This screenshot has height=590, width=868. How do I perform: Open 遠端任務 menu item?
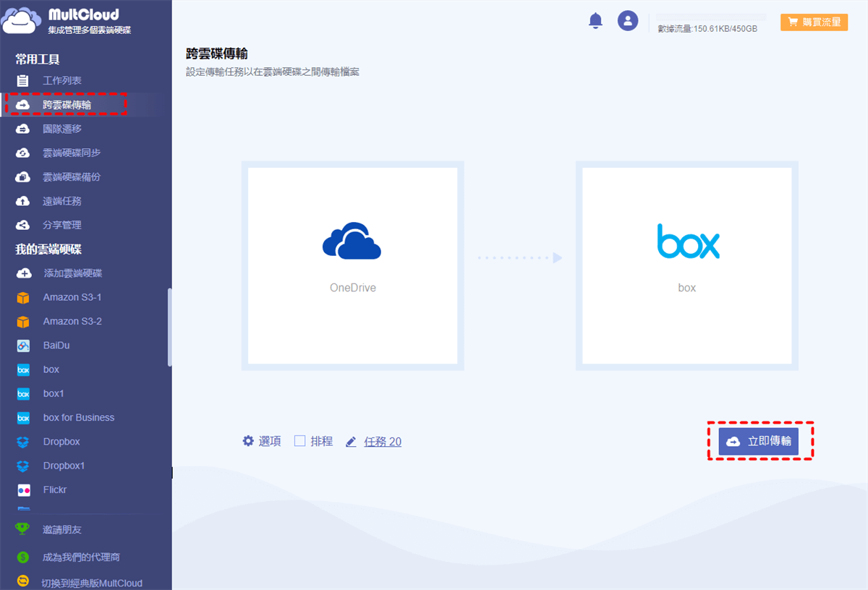pyautogui.click(x=62, y=201)
